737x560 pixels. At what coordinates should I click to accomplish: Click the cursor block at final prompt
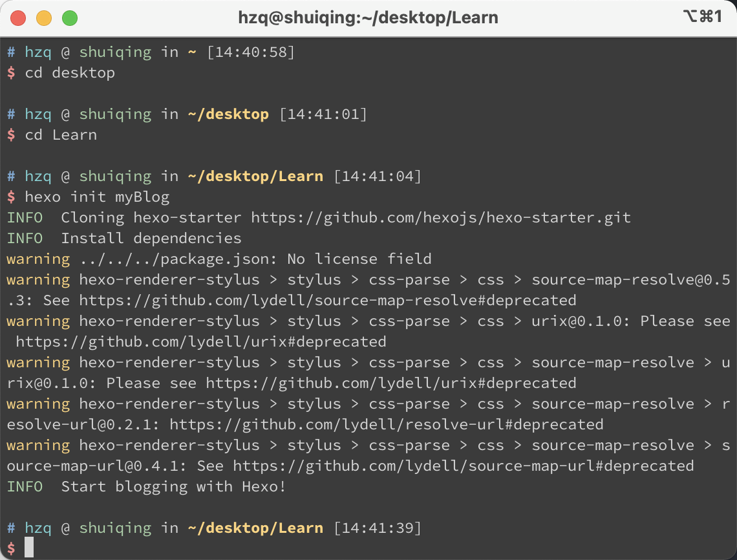29,548
